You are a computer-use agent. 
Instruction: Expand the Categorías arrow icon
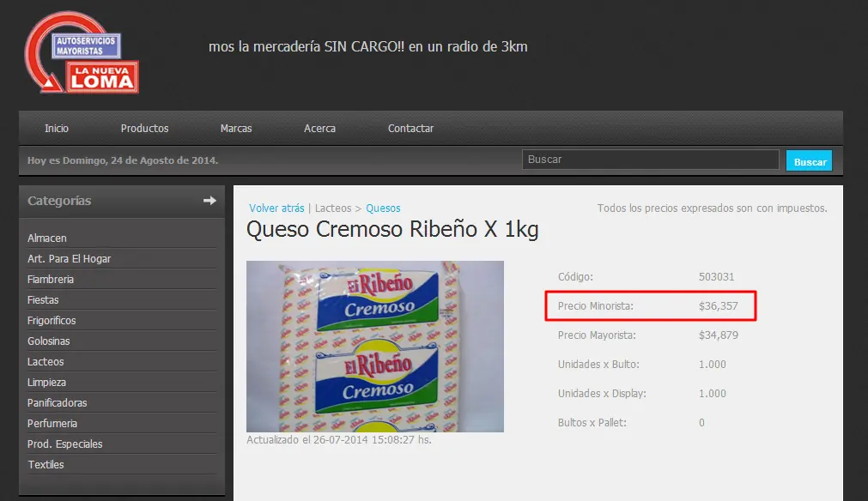[x=209, y=201]
